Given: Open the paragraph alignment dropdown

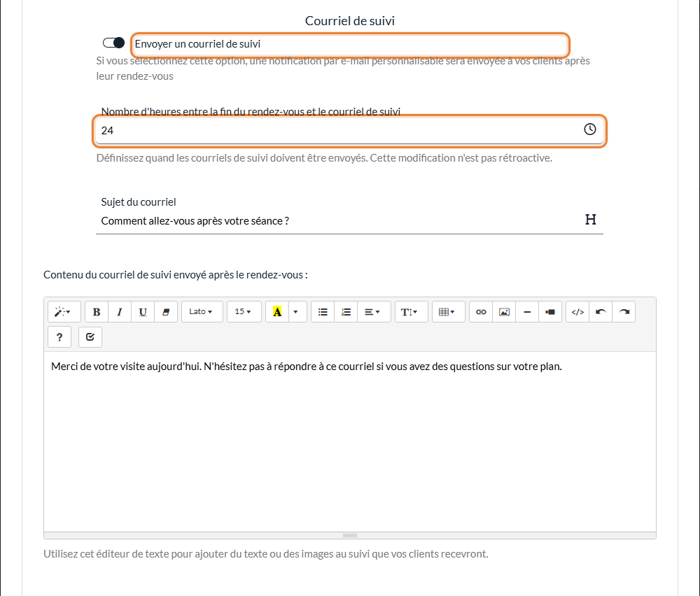Looking at the screenshot, I should tap(374, 312).
